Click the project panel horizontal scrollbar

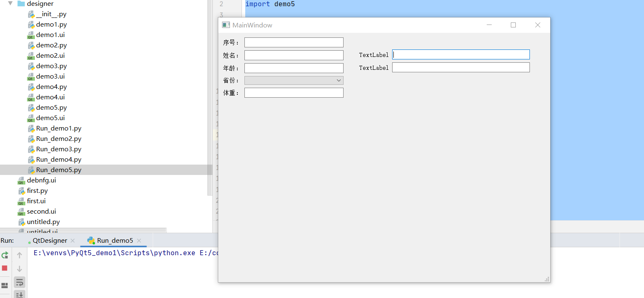point(83,230)
